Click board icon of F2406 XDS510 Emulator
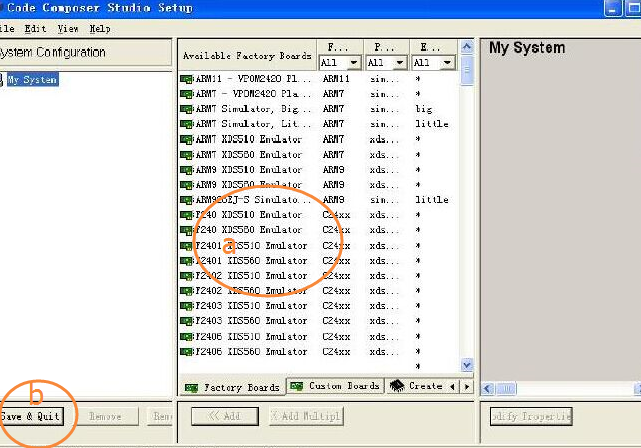 [x=186, y=337]
